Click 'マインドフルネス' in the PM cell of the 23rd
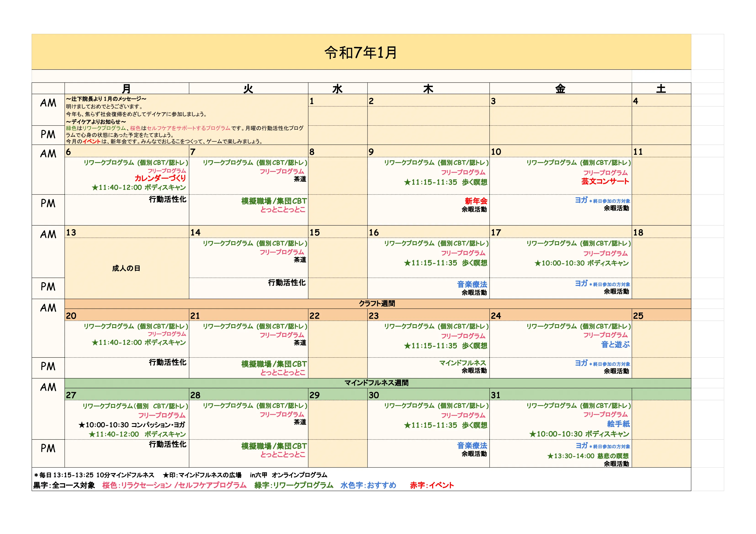This screenshot has height=534, width=756. (463, 363)
